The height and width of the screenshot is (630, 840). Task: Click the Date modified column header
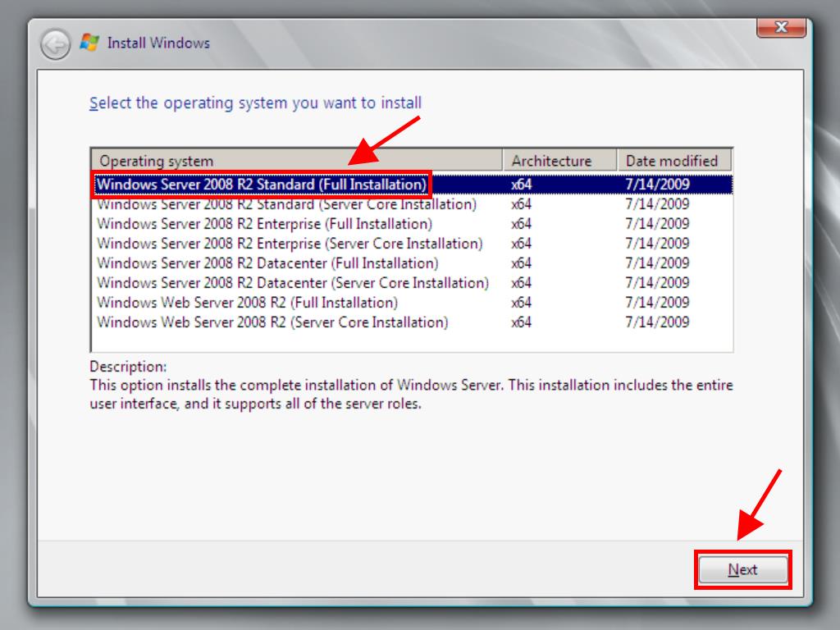pyautogui.click(x=672, y=161)
